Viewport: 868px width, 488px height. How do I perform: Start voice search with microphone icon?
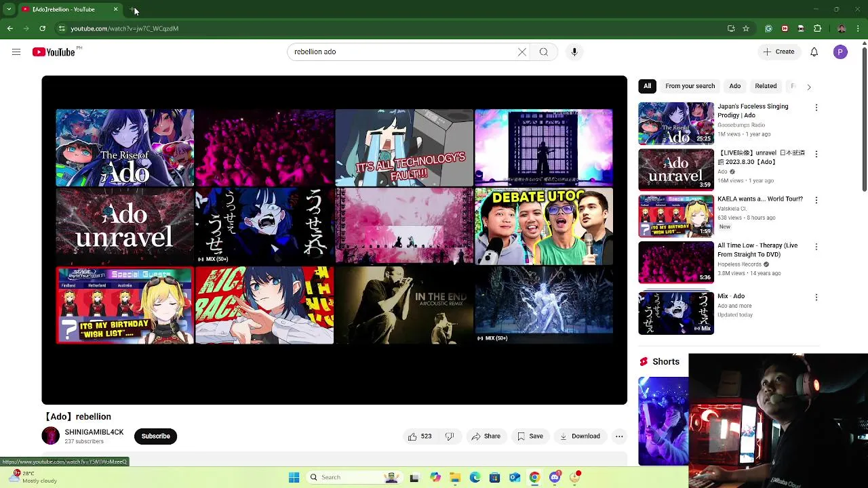(x=574, y=52)
